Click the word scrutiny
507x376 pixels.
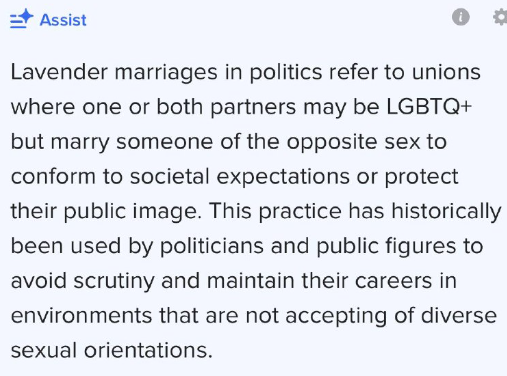click(114, 282)
